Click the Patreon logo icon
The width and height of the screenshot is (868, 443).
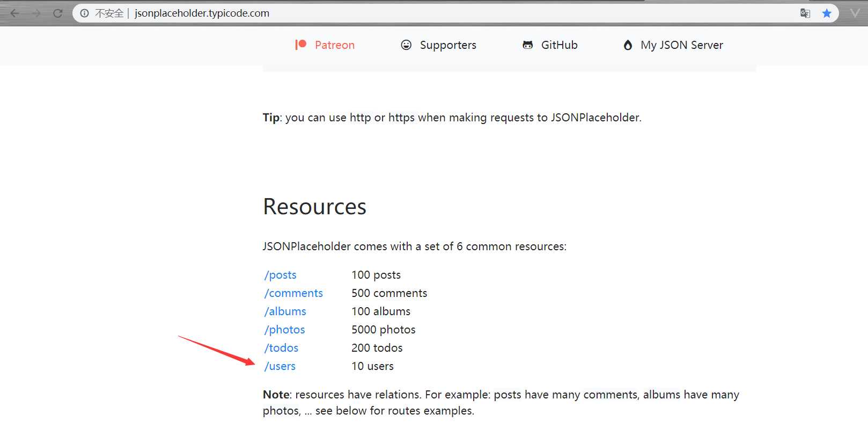[x=300, y=45]
